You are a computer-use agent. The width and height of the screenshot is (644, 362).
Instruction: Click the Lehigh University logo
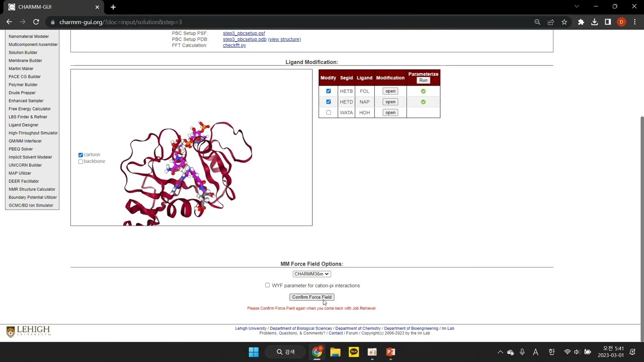point(28,331)
